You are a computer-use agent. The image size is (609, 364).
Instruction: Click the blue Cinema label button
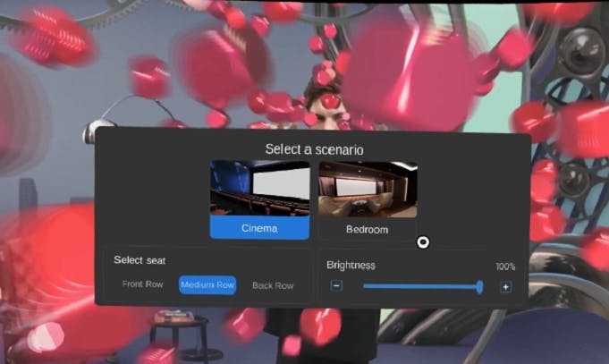click(x=259, y=228)
